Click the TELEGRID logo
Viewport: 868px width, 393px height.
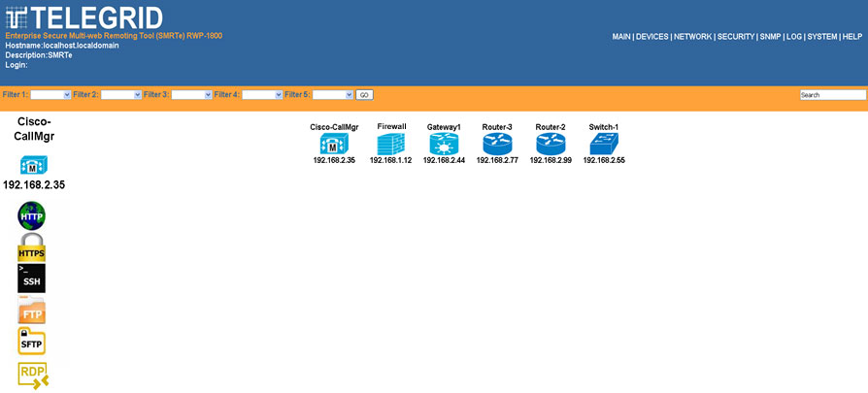click(x=84, y=17)
